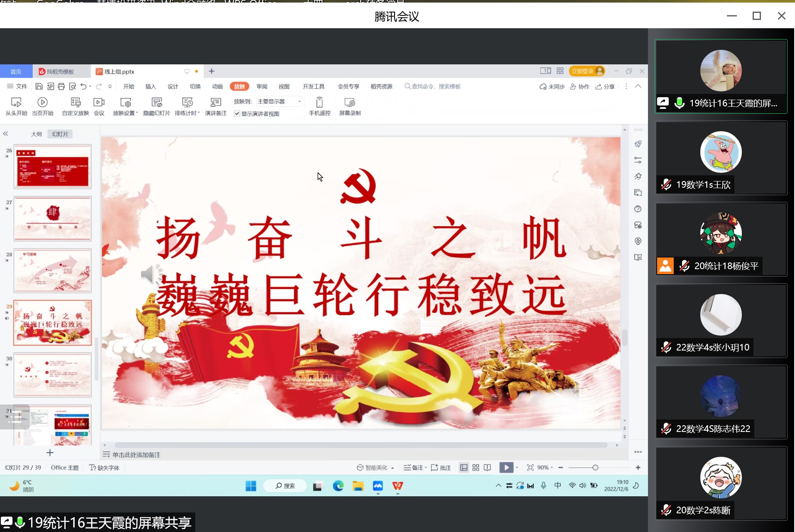Screen dimensions: 795x532
Task: Toggle microphone for 19统计16王天霞 tile
Action: point(680,103)
